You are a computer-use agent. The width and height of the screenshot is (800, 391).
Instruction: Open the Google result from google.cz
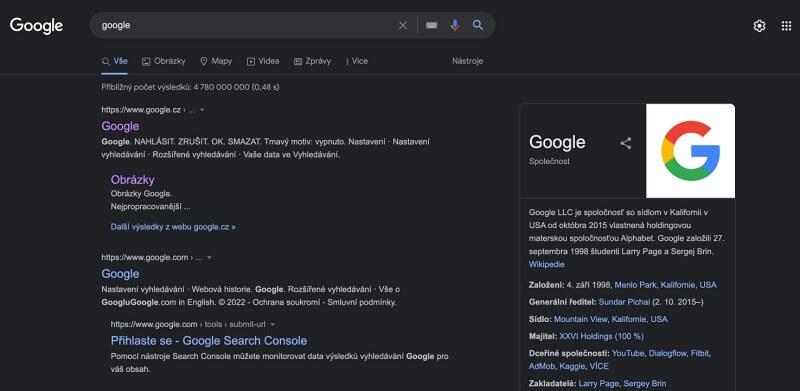pos(120,126)
